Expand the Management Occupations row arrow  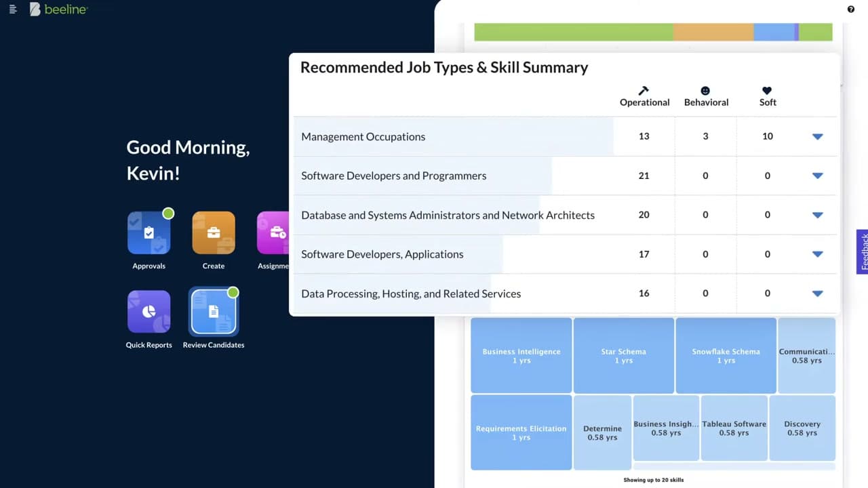click(817, 136)
